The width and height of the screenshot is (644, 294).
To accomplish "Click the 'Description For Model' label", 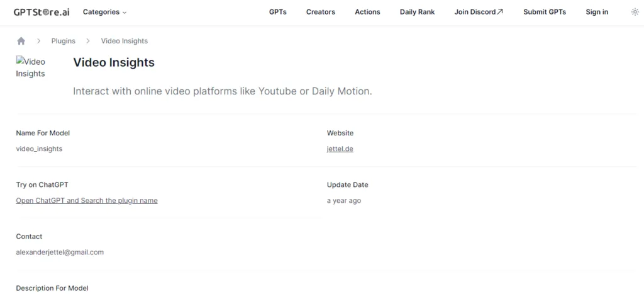I will pos(52,288).
